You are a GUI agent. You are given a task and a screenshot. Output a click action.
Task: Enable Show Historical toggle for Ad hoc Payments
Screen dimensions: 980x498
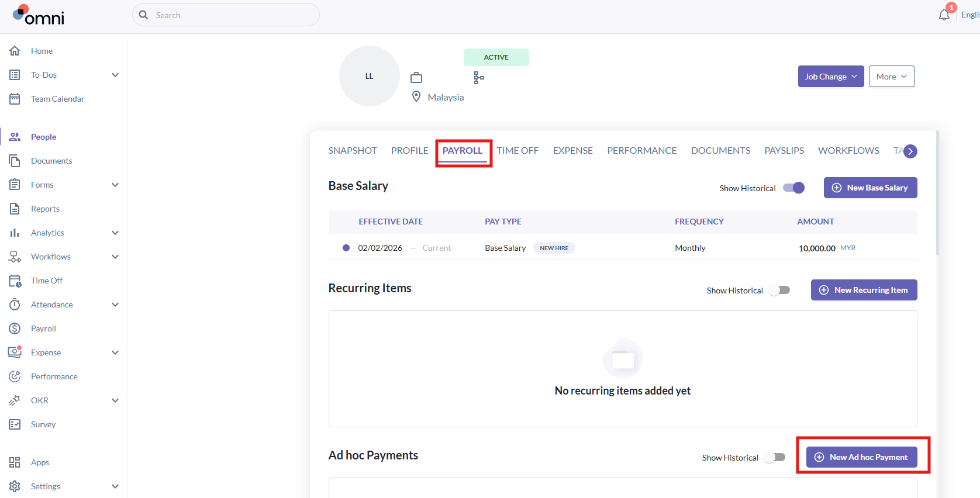(x=775, y=457)
